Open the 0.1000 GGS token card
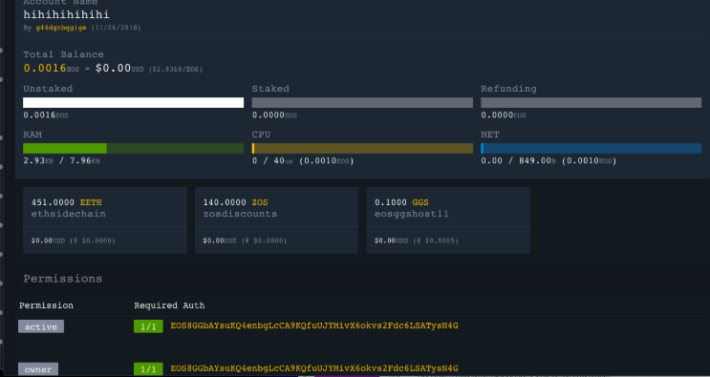The height and width of the screenshot is (377, 710). 448,220
